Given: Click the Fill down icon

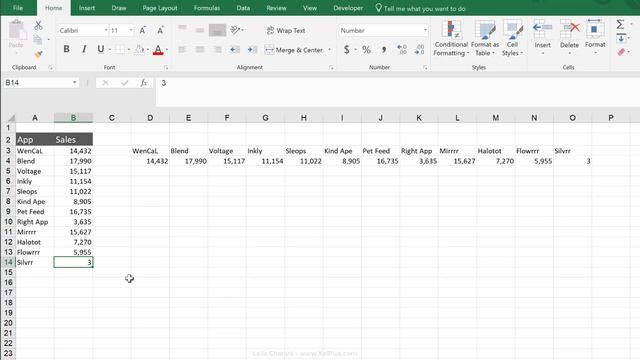Looking at the screenshot, I should pyautogui.click(x=621, y=38).
